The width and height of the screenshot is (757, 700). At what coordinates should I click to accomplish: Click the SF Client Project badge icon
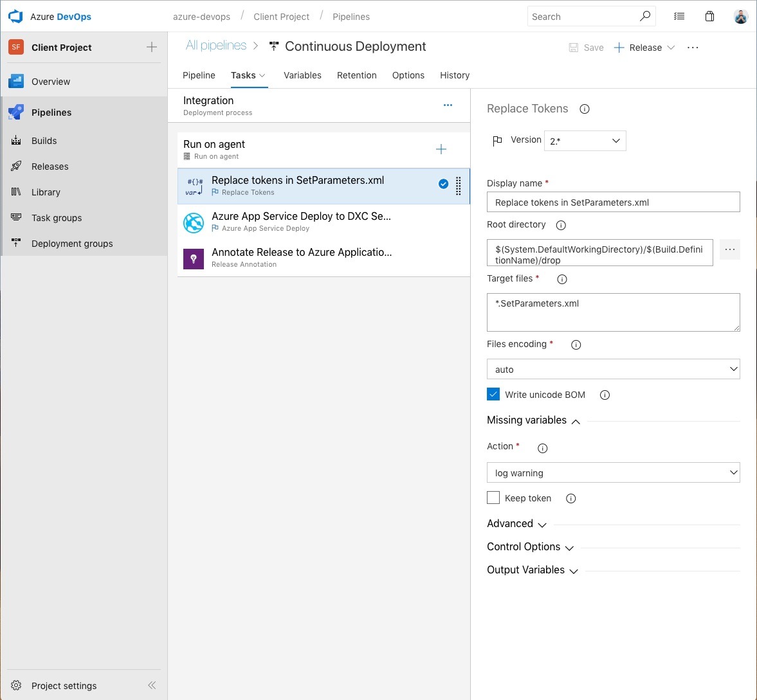(16, 48)
